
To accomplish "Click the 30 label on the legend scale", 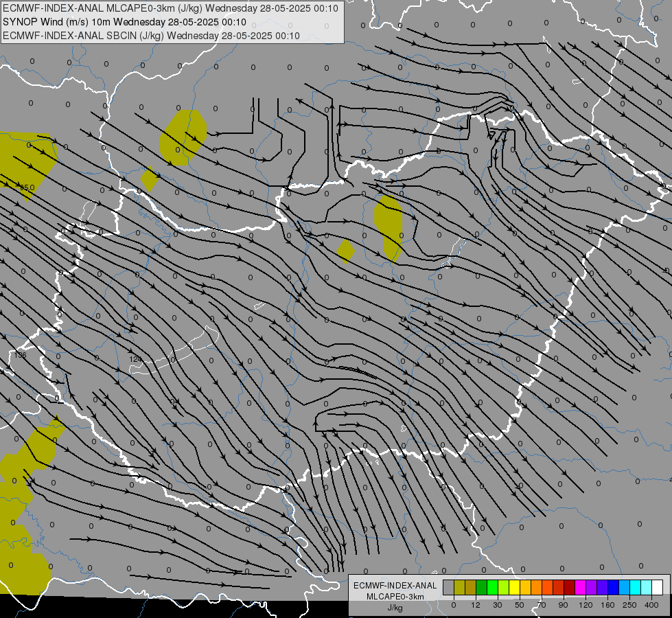I will tap(498, 605).
